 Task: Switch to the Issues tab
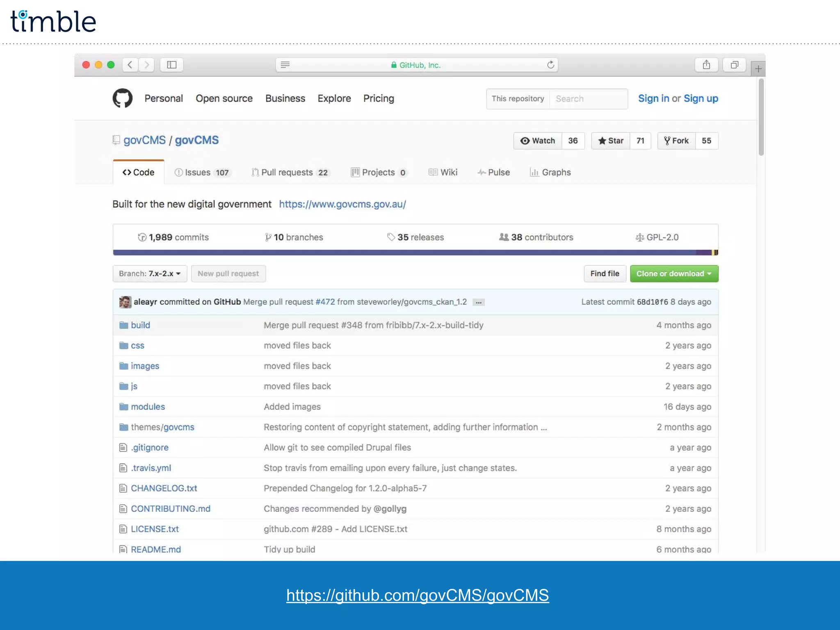click(x=202, y=172)
